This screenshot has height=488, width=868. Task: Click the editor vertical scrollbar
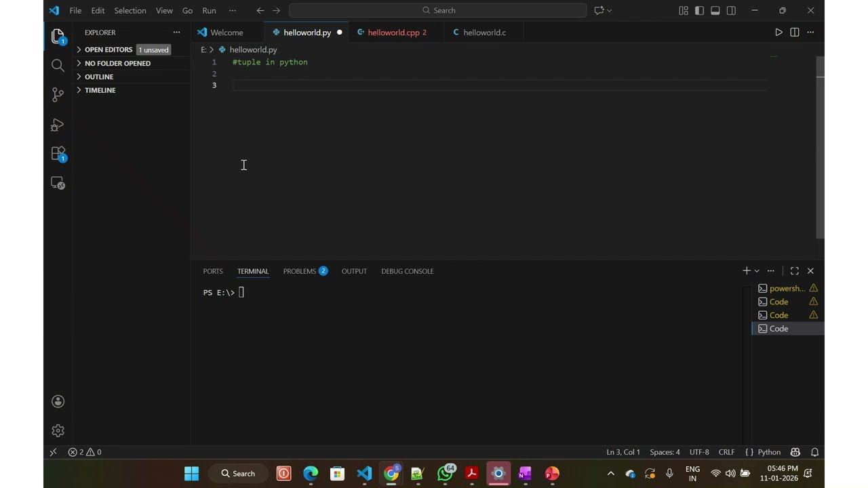point(820,146)
